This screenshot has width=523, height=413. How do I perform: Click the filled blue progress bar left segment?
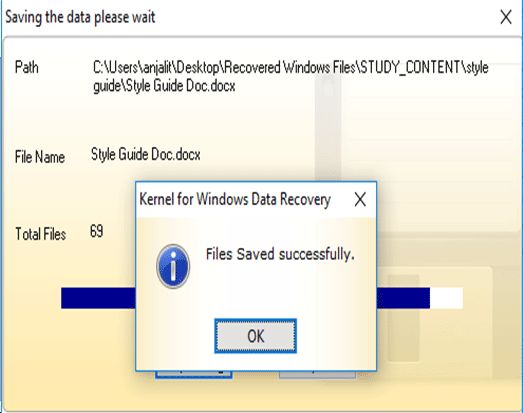point(98,298)
